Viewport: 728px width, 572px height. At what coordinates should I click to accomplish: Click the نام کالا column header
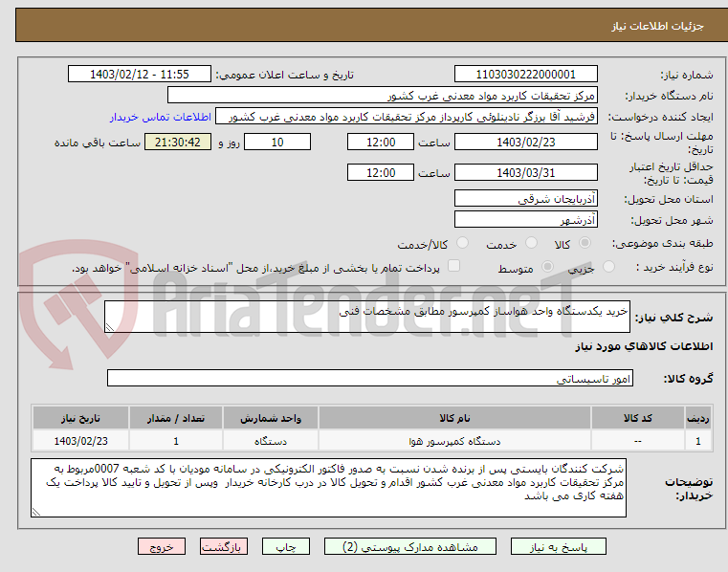[x=454, y=418]
